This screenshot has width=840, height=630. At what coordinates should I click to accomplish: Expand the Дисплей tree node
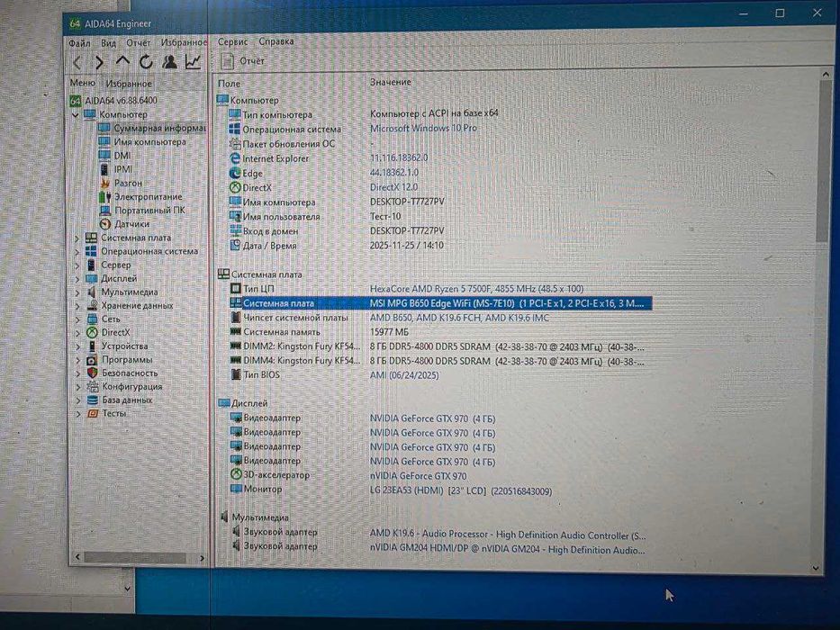click(77, 279)
